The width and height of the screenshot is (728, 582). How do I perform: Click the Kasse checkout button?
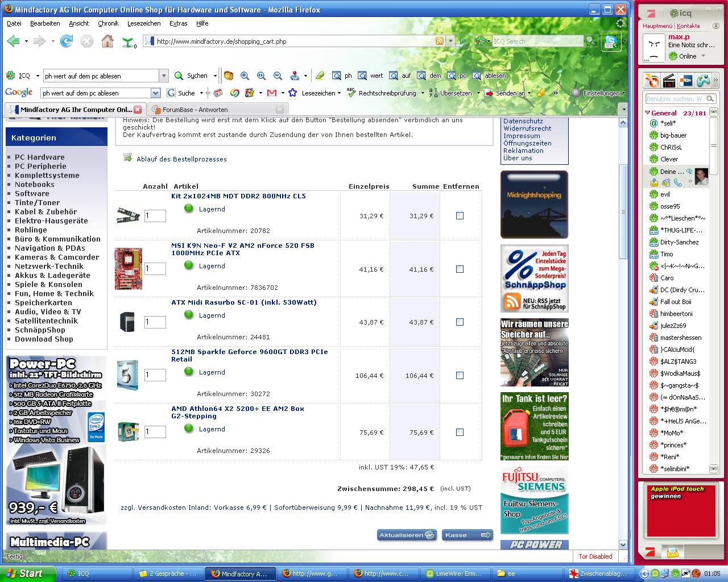pyautogui.click(x=467, y=535)
